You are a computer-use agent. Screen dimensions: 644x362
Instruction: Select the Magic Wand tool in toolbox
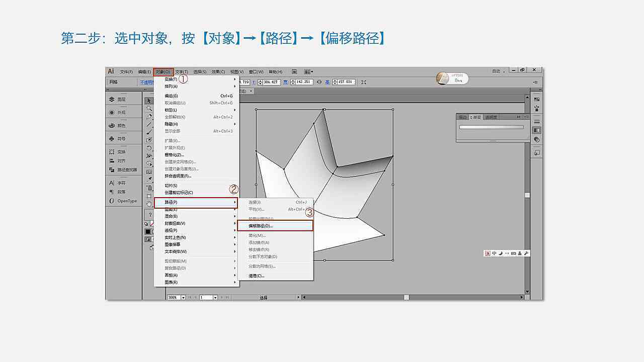(149, 108)
